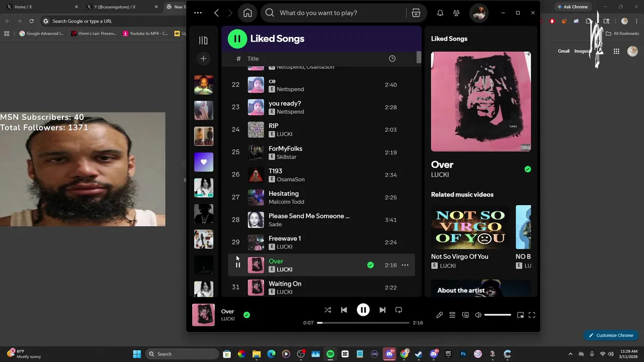Screen dimensions: 644x362
Task: Click the now playing thumbnail in the player bar
Action: (x=203, y=315)
